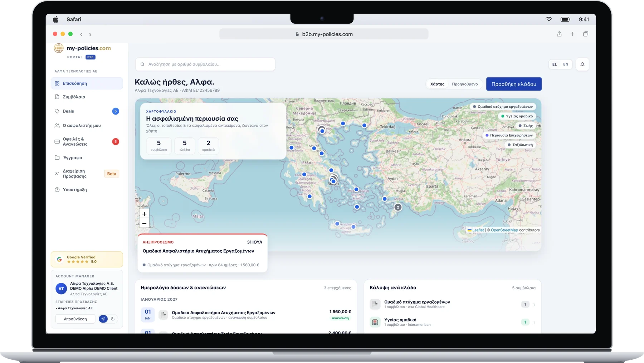
Task: Click the calendar entry's policy icon
Action: [x=164, y=315]
